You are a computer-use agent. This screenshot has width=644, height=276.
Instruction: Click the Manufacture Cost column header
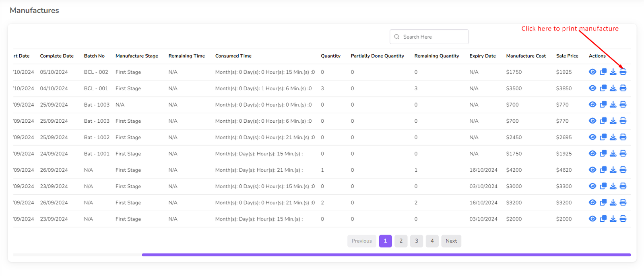point(526,56)
